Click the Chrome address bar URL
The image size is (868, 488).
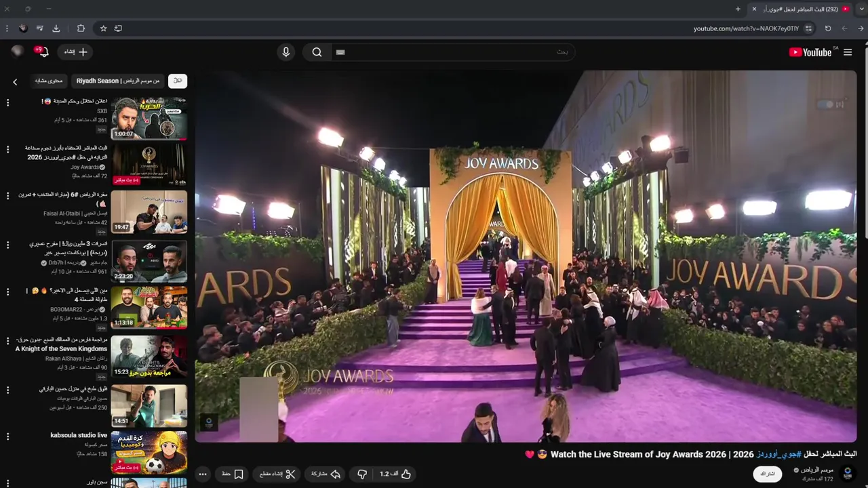tap(746, 28)
